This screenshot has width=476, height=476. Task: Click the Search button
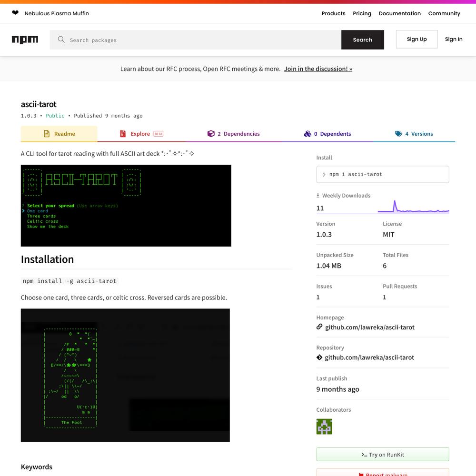pos(362,40)
